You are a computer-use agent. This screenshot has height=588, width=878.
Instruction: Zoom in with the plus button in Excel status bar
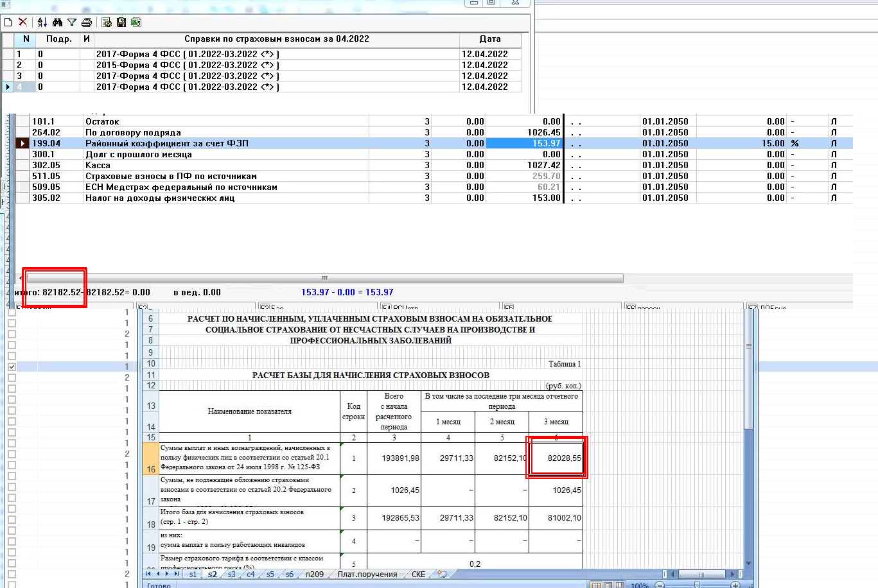pos(735,585)
